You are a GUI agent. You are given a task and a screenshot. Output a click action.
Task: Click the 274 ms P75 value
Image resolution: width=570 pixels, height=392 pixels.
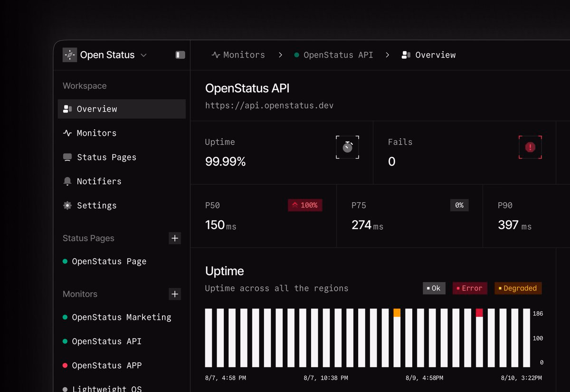(367, 225)
